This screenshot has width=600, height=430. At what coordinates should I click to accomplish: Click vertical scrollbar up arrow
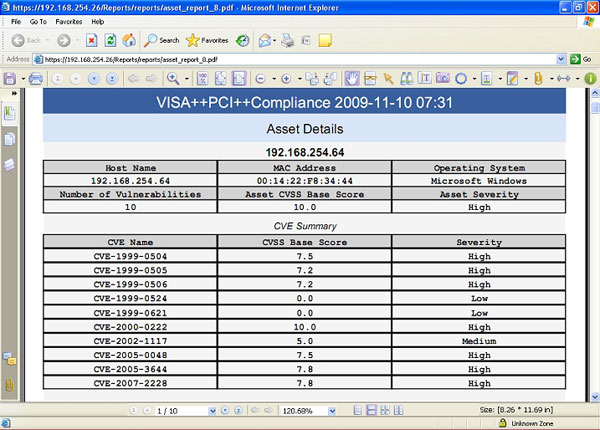(x=595, y=93)
